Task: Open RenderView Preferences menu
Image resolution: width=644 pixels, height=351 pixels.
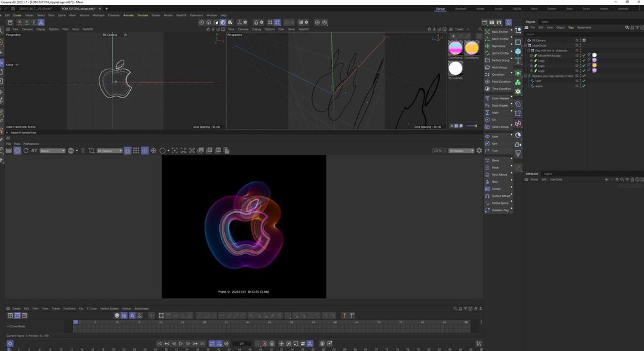Action: click(31, 144)
